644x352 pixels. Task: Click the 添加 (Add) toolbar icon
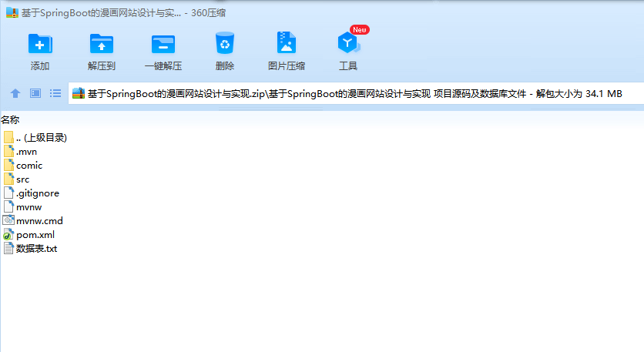coord(40,44)
